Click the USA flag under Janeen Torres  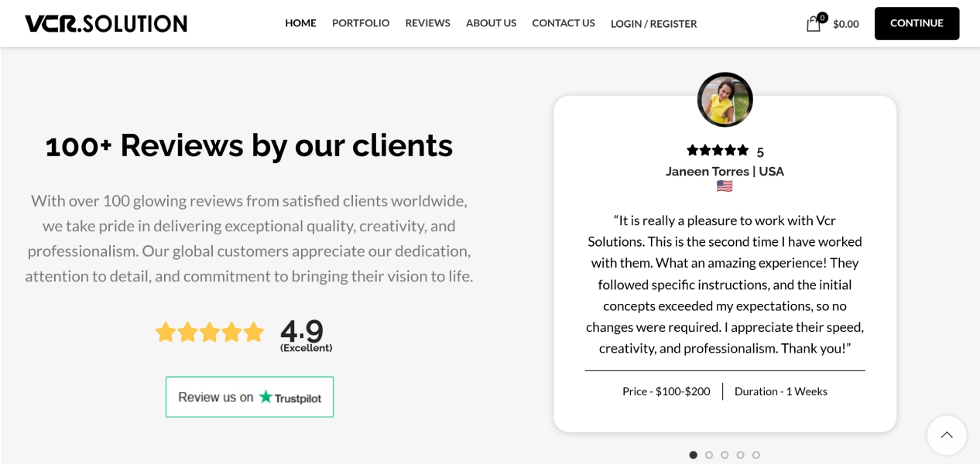[x=725, y=186]
